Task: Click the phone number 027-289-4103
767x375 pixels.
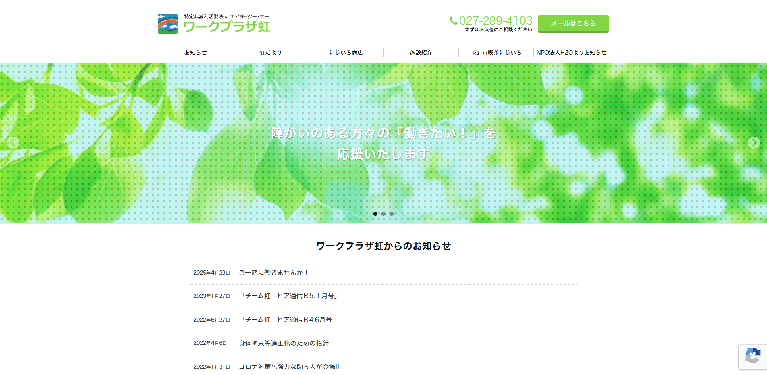Action: point(496,21)
